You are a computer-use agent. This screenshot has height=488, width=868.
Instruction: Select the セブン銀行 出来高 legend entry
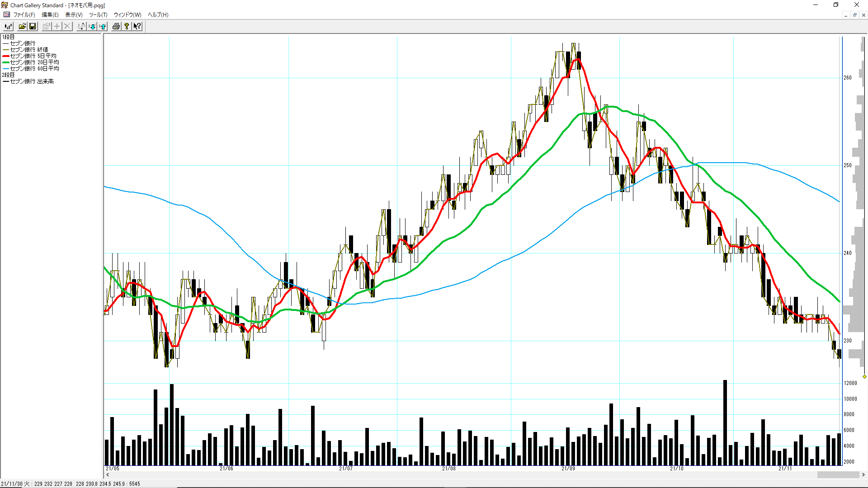coord(32,81)
